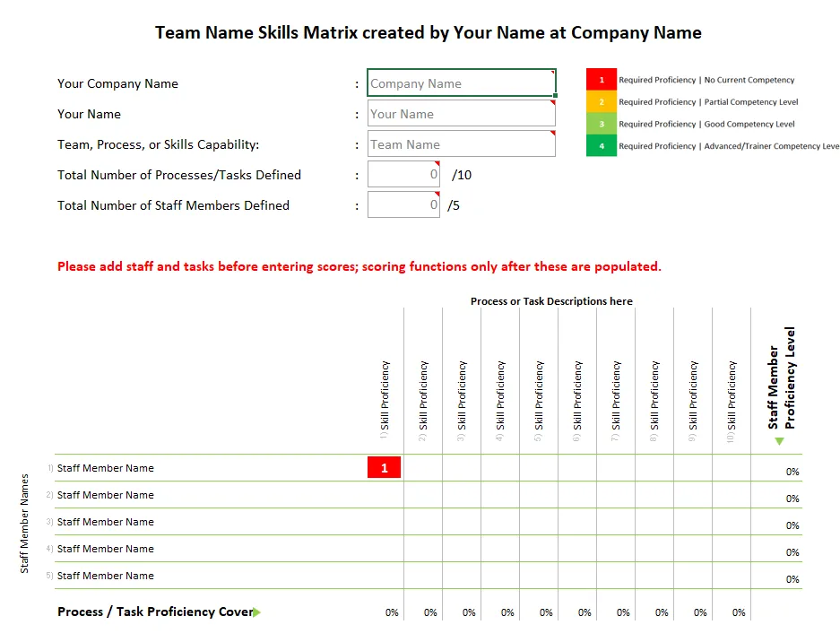Image resolution: width=840 pixels, height=642 pixels.
Task: Select Staff Member Name row 4
Action: click(x=106, y=548)
